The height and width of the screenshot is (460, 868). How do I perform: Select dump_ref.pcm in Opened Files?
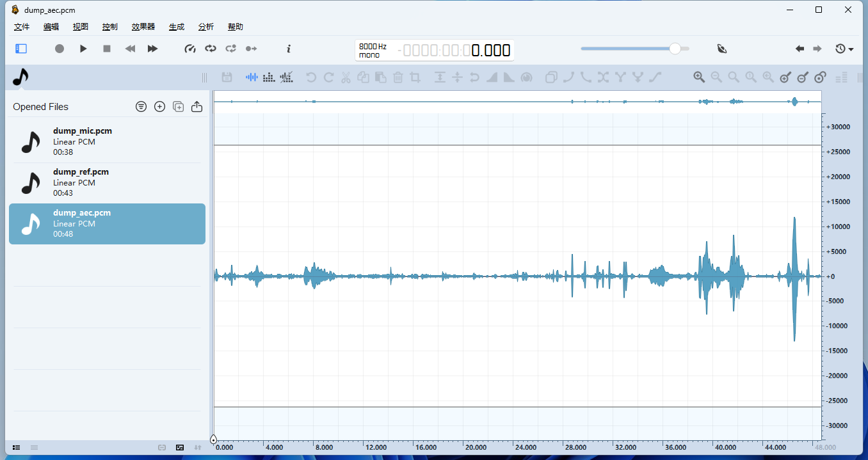point(107,183)
